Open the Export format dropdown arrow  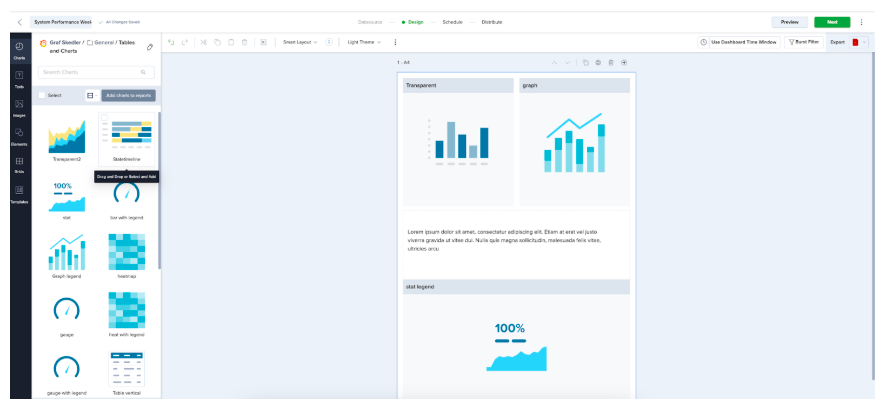pyautogui.click(x=866, y=42)
